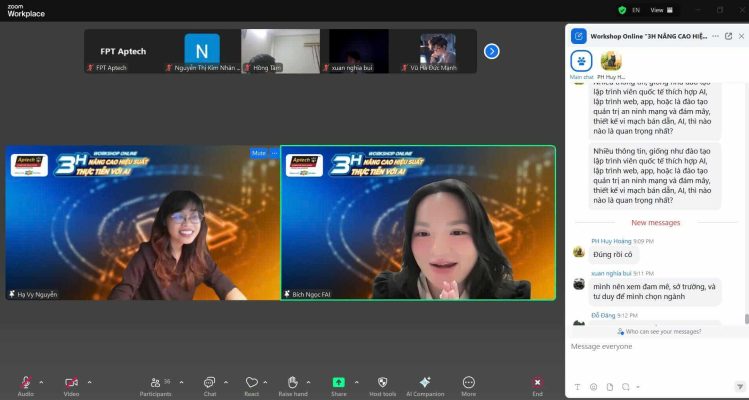Image resolution: width=749 pixels, height=400 pixels.
Task: Pop out the chat window
Action: (728, 36)
